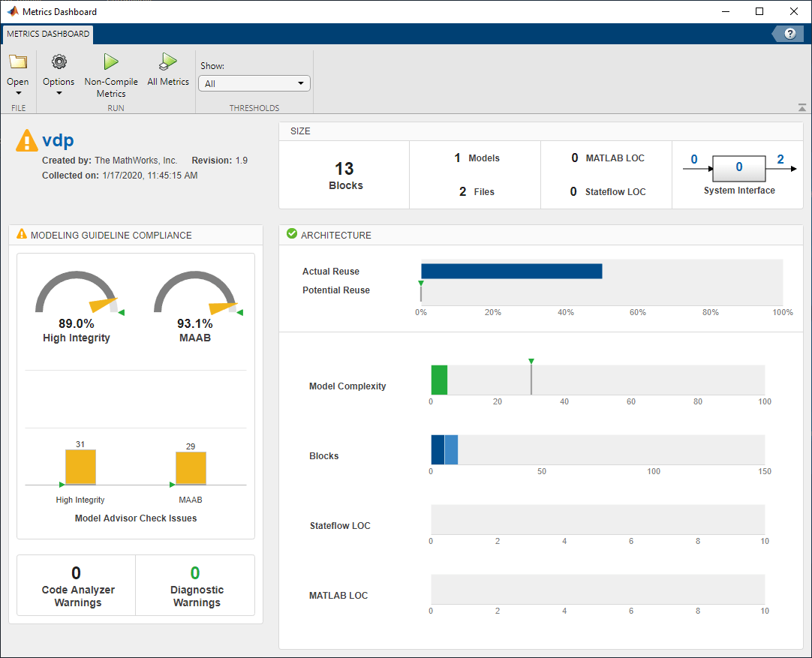Click the vdp warning triangle icon
Viewport: 812px width, 658px height.
[x=27, y=141]
